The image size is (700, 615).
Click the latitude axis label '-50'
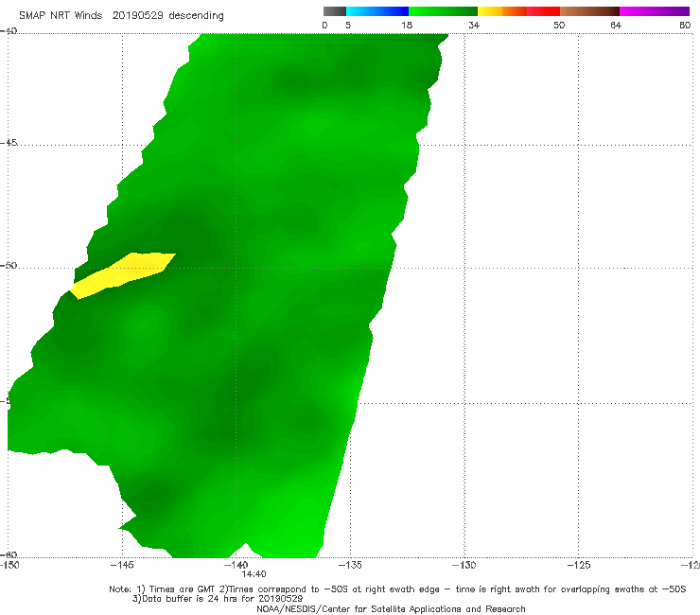pos(9,265)
